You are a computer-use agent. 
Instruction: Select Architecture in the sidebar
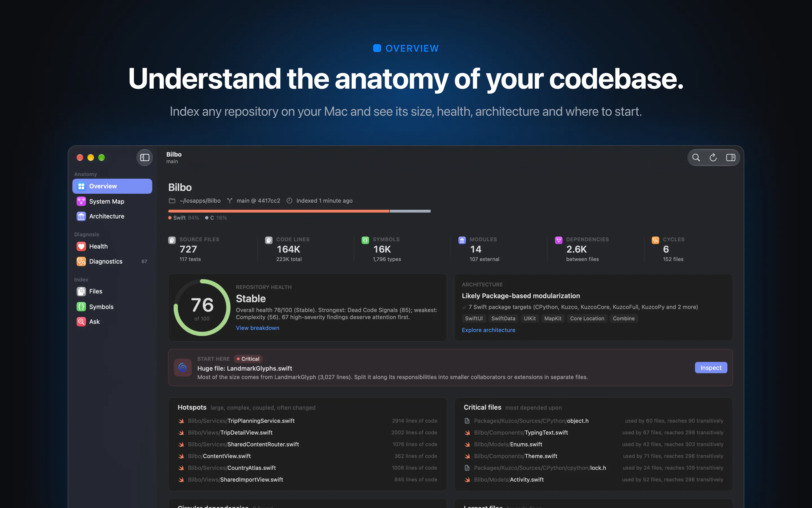click(112, 216)
